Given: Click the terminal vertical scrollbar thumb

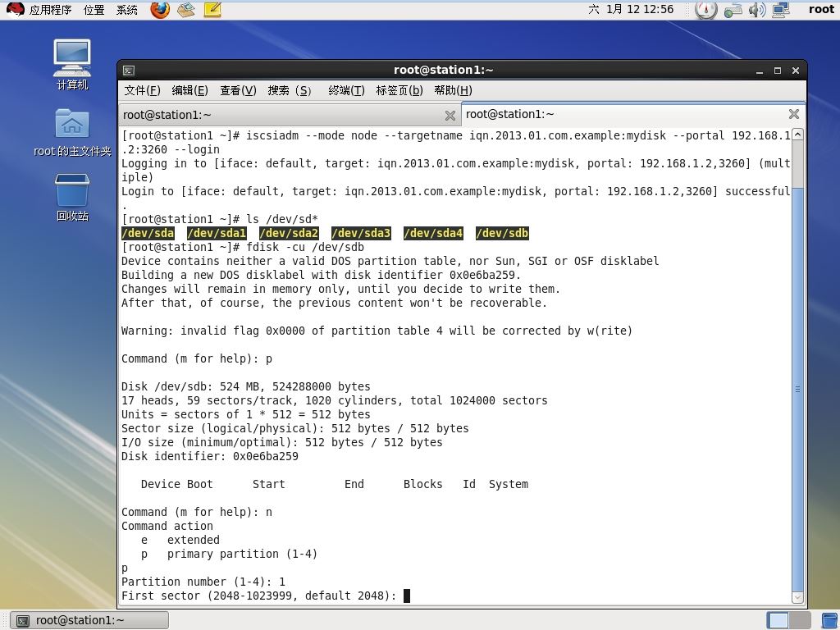Looking at the screenshot, I should (x=797, y=390).
